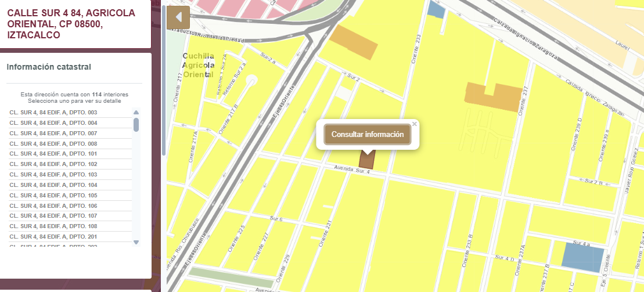Select CL. SUR 4, 84 EDIF. A, DPTO. 201

click(x=70, y=236)
